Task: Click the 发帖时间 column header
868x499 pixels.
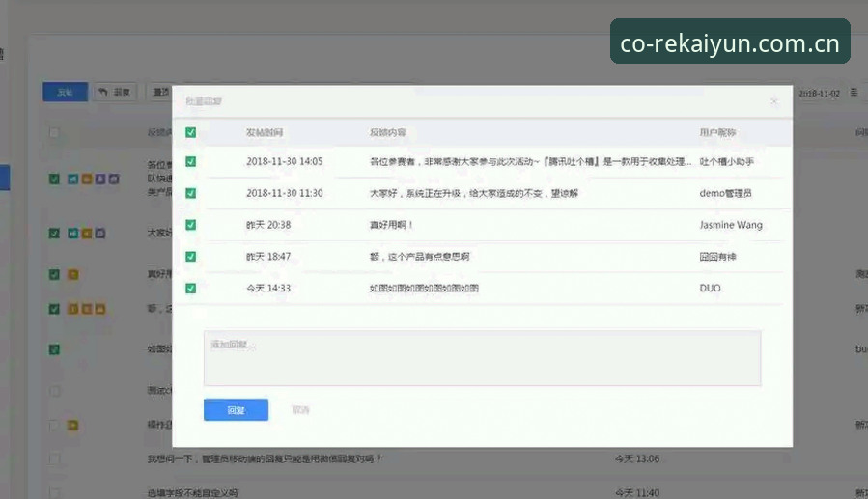Action: [x=265, y=132]
